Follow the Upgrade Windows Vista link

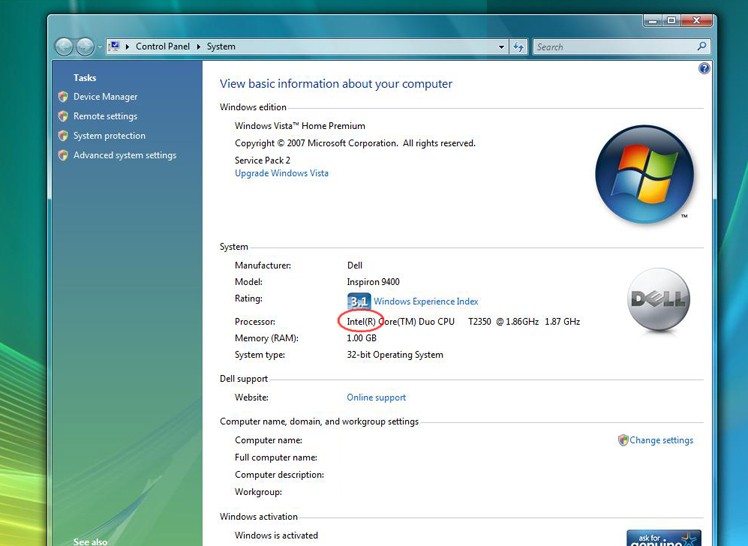(281, 173)
